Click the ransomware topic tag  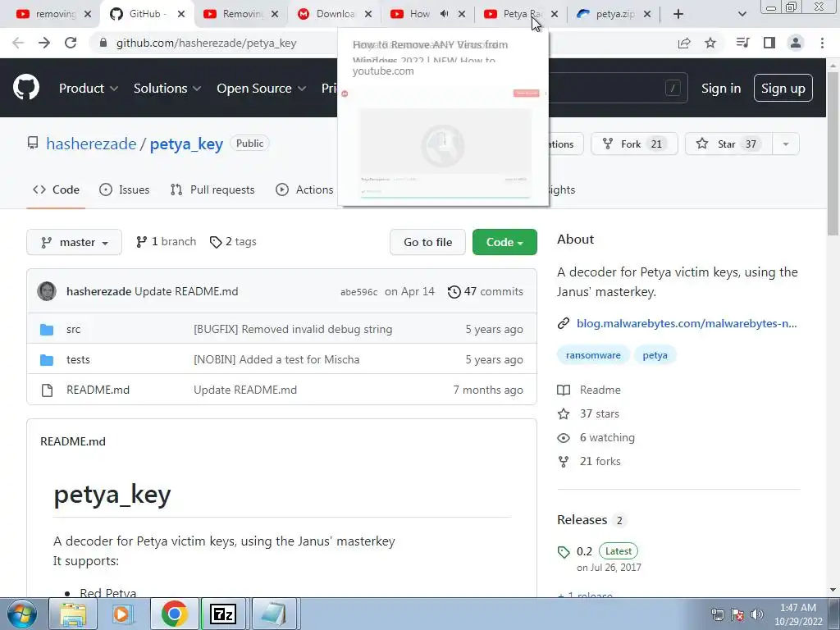tap(593, 355)
